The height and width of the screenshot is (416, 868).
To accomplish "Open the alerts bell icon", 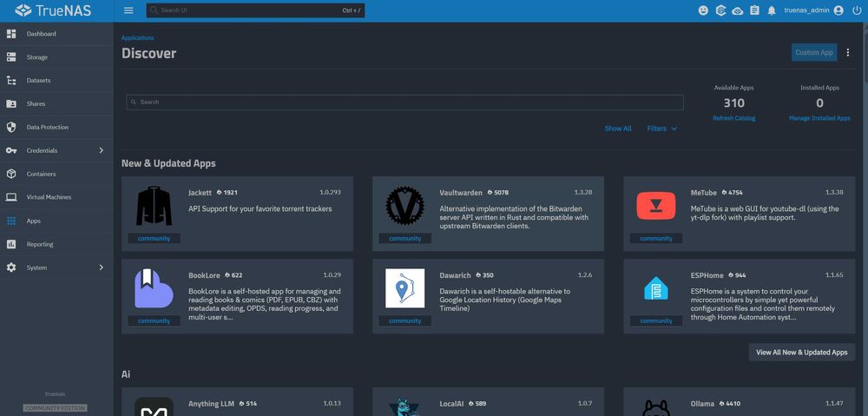I will click(772, 10).
